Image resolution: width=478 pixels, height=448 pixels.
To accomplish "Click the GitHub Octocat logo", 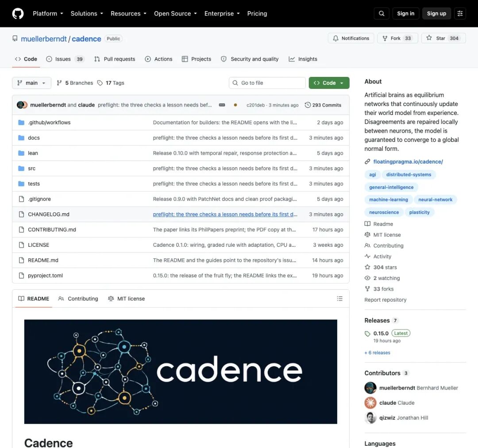I will click(18, 14).
